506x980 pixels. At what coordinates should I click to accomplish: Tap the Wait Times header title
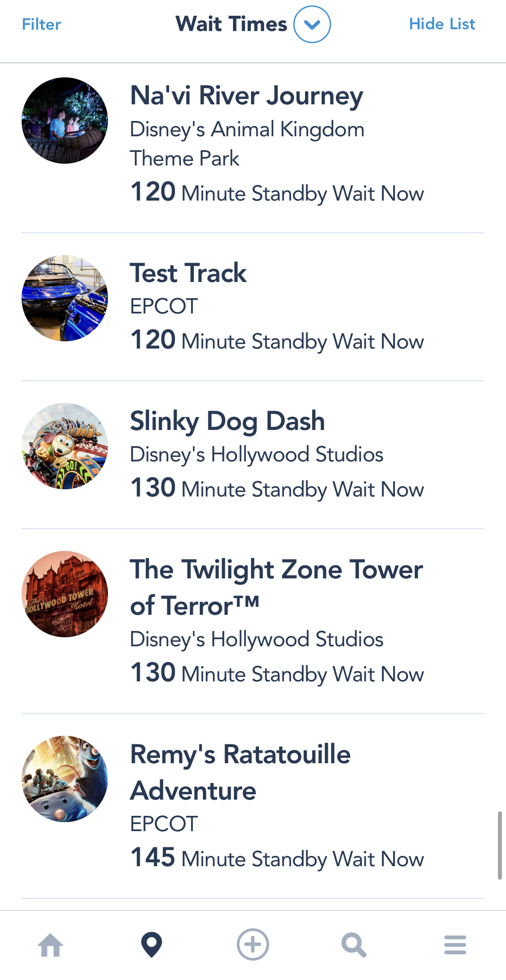[x=231, y=24]
